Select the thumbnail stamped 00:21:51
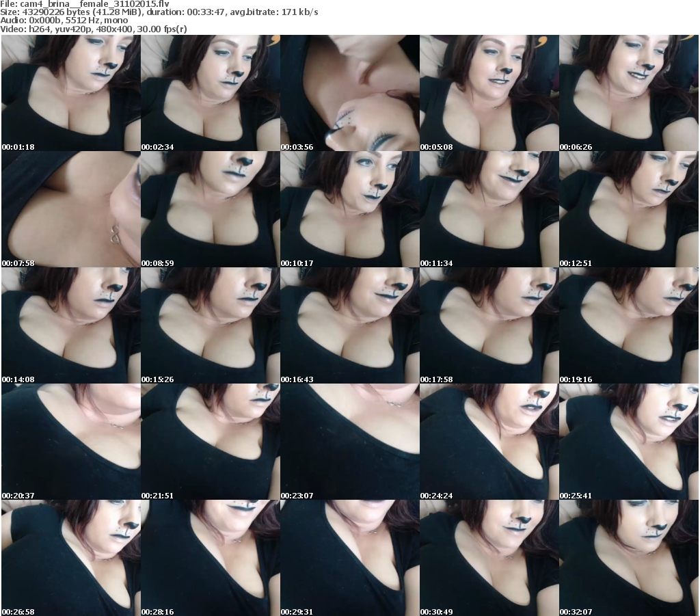700x616 pixels. (211, 442)
